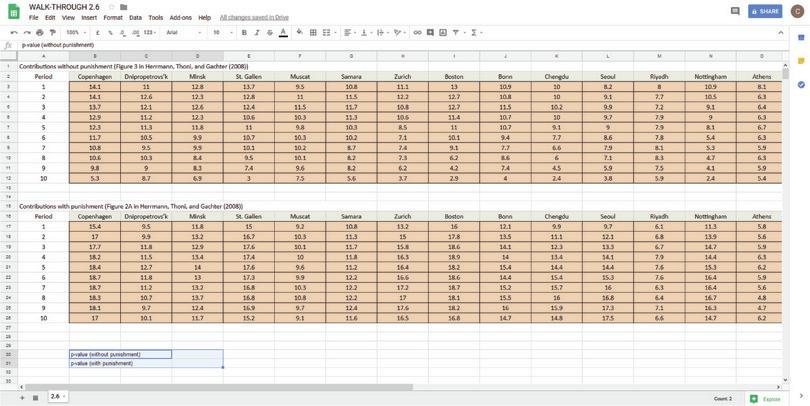Show the side panel with the bottom-right chevron

coord(801,396)
